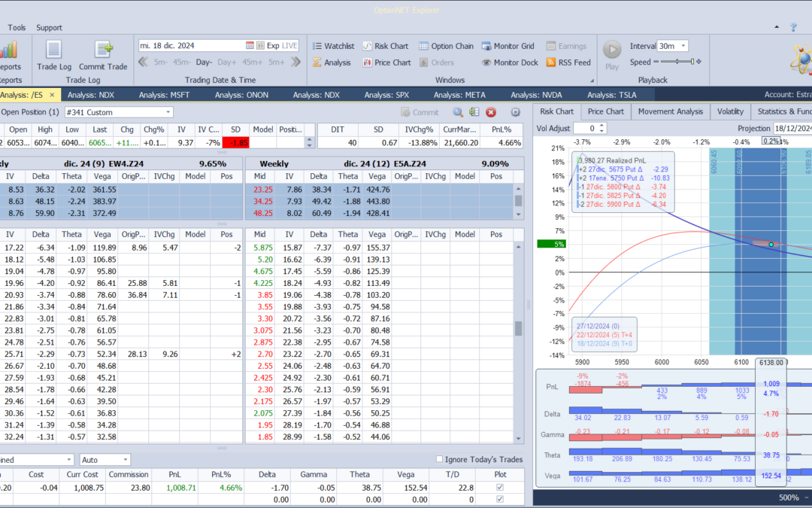Jump forward with the double right arrow

pos(295,62)
